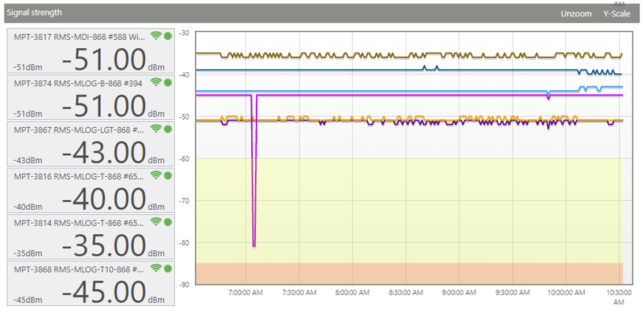The height and width of the screenshot is (311, 644).
Task: Click the small -43dBm label
Action: coord(28,160)
